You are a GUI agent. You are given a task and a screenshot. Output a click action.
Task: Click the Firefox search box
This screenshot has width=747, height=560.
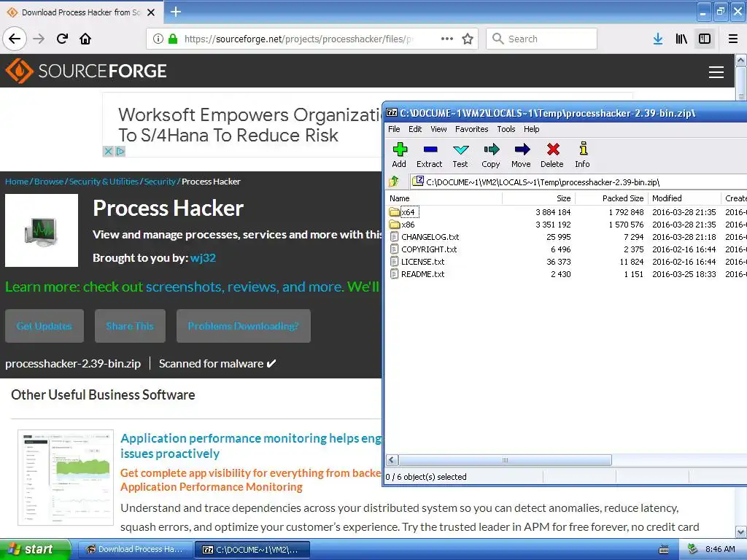point(542,39)
